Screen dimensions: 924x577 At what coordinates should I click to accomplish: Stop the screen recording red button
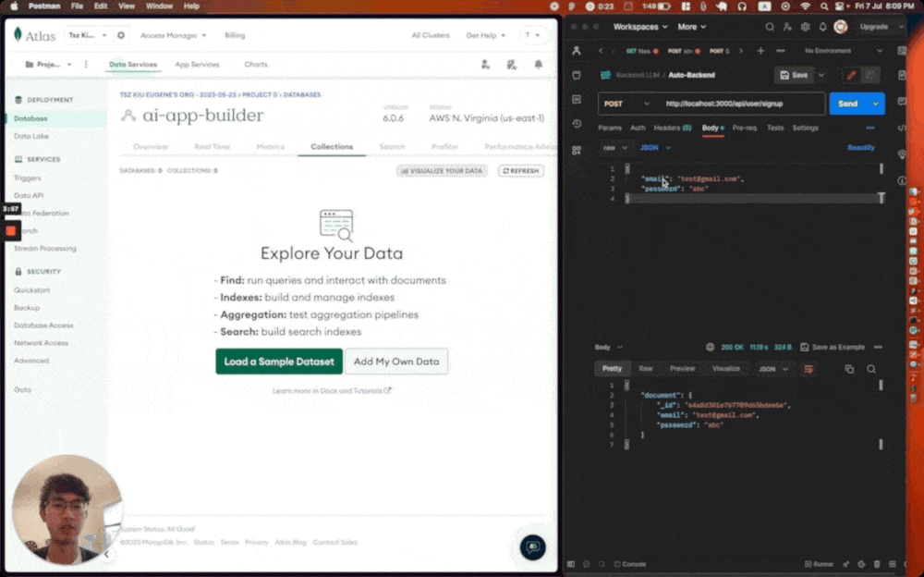pos(10,230)
